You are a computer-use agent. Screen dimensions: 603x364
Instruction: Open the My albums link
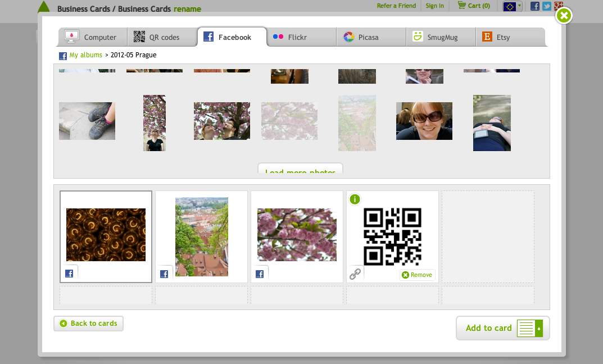pos(86,55)
